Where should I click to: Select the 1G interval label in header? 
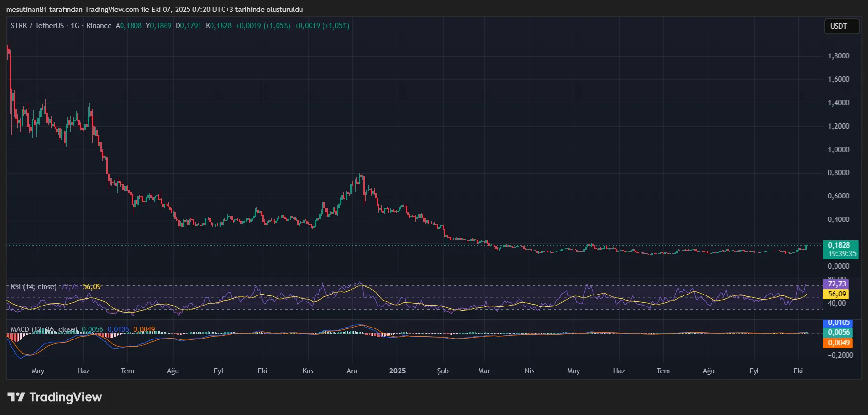(x=75, y=26)
